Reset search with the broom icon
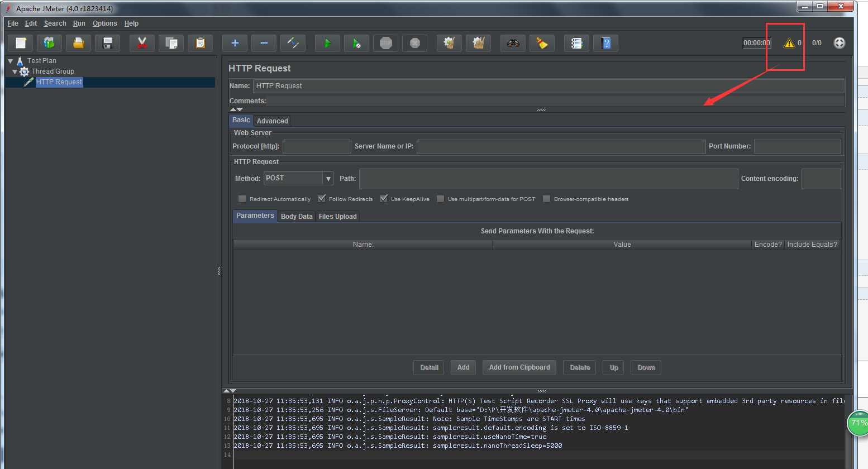 [x=542, y=43]
